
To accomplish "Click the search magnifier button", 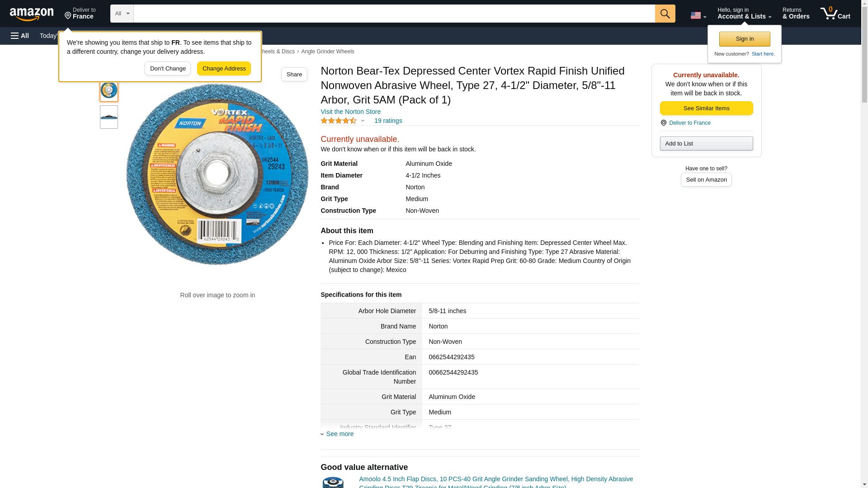I will coord(665,14).
